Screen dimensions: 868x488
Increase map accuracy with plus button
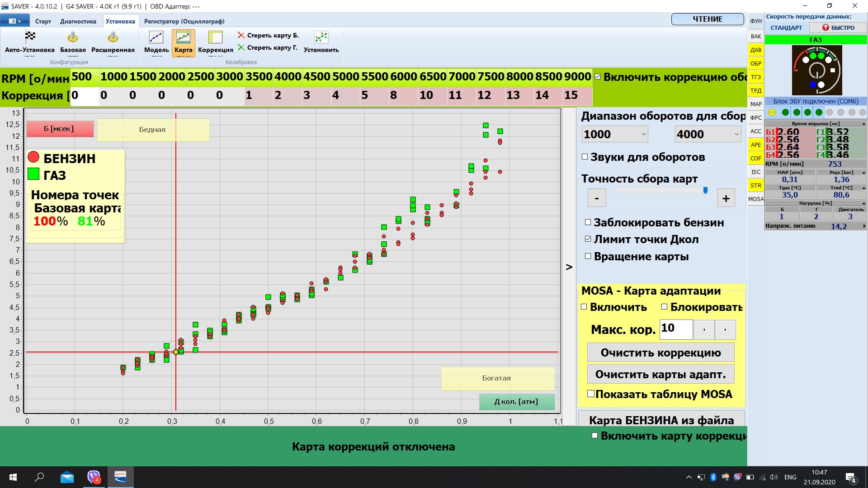pos(726,198)
